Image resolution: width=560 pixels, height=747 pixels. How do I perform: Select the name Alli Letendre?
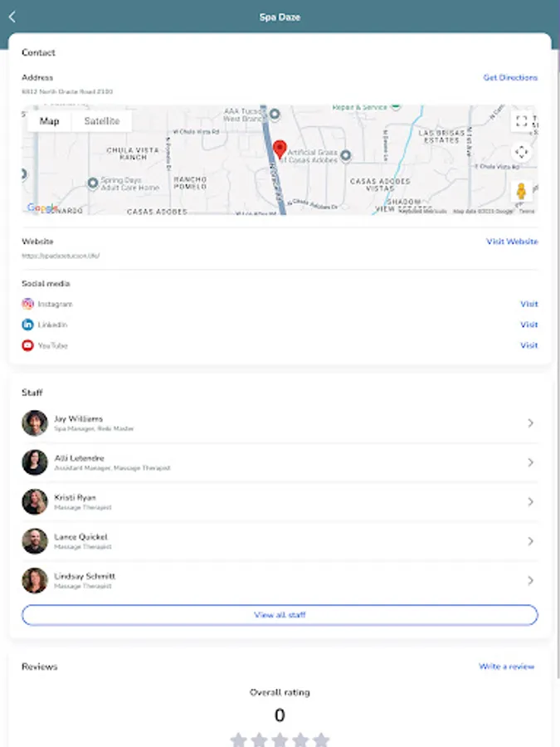click(79, 458)
